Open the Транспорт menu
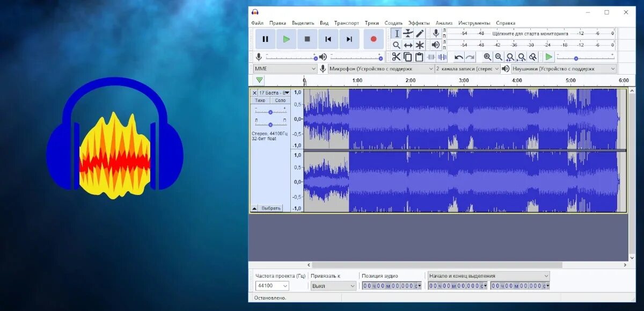644x311 pixels. (x=347, y=23)
